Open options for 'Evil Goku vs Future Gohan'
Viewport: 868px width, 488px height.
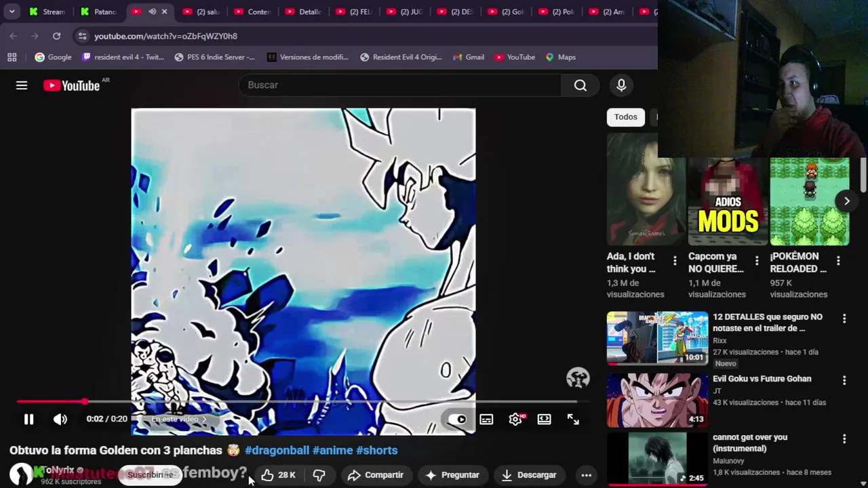click(844, 381)
